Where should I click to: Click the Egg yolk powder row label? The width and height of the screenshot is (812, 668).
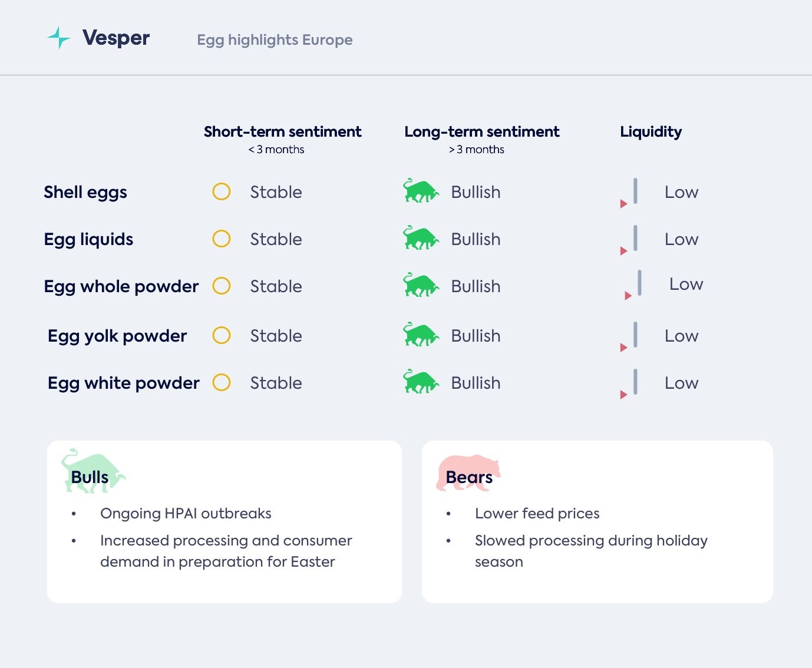click(x=117, y=336)
